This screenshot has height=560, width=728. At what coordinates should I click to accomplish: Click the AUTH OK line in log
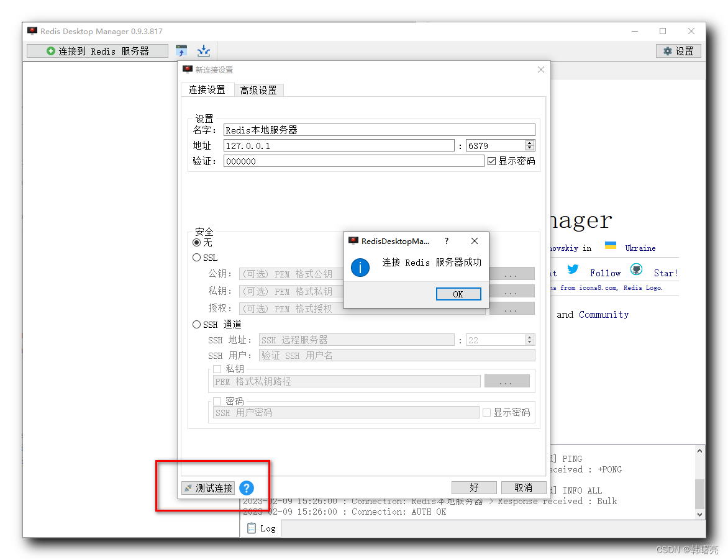(x=344, y=512)
